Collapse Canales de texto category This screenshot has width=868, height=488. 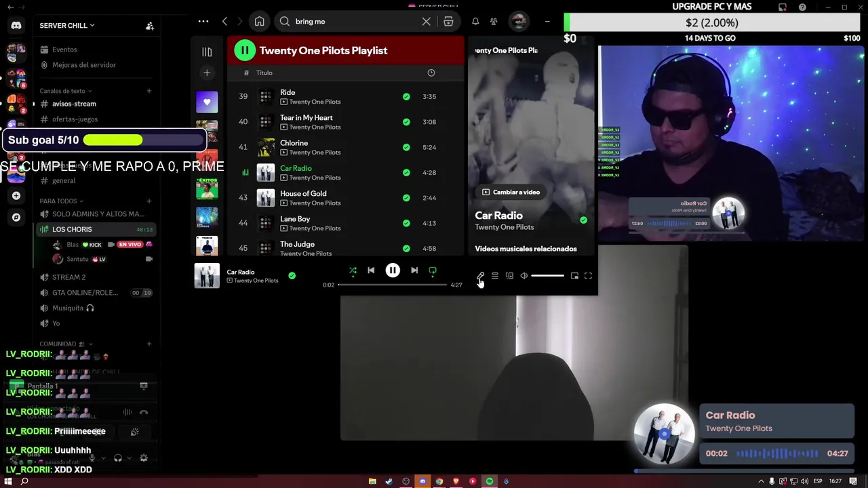pos(65,91)
